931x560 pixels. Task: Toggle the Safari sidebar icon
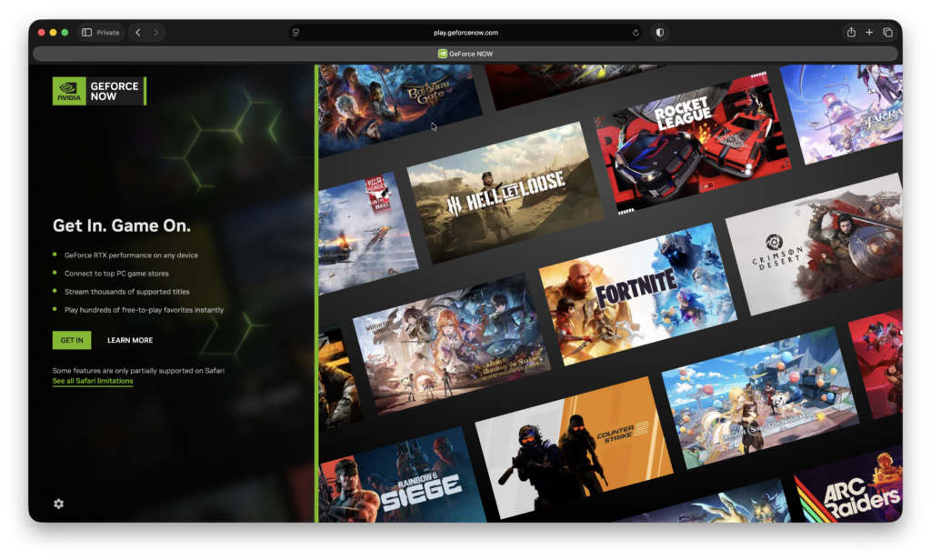86,33
